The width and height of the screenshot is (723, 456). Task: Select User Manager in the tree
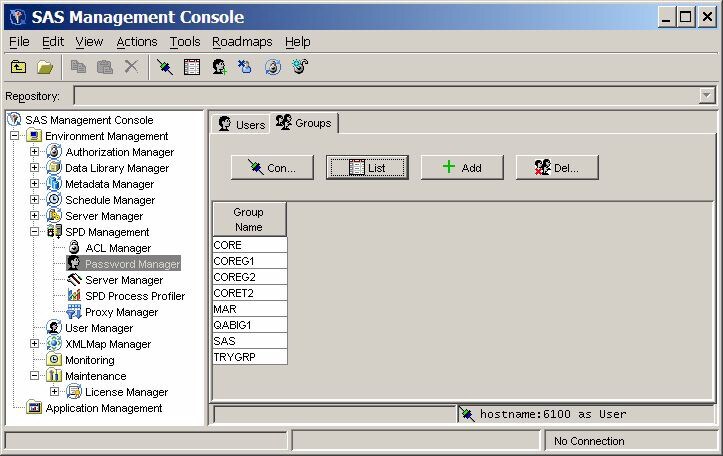[x=98, y=328]
